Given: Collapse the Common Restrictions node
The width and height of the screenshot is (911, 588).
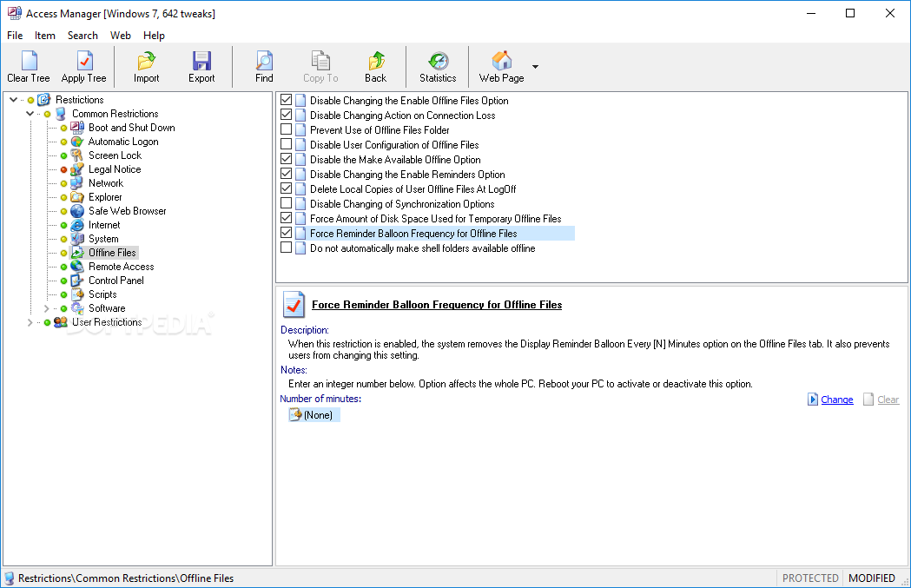Looking at the screenshot, I should click(x=30, y=114).
